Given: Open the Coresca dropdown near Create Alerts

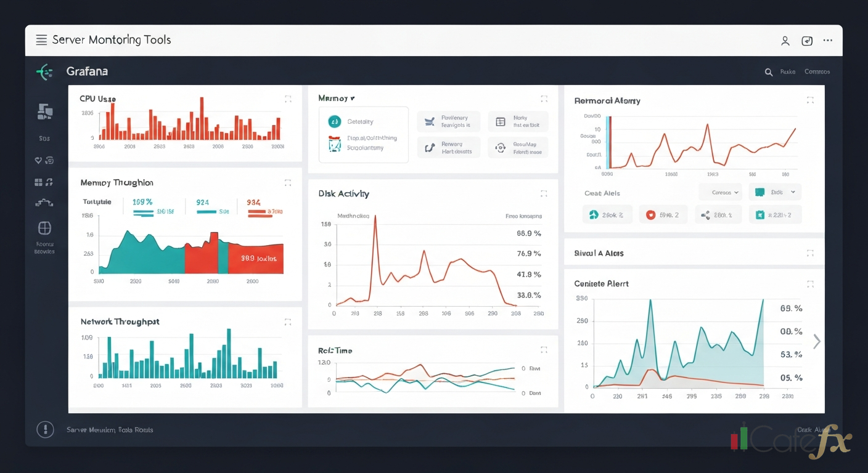Looking at the screenshot, I should point(720,192).
